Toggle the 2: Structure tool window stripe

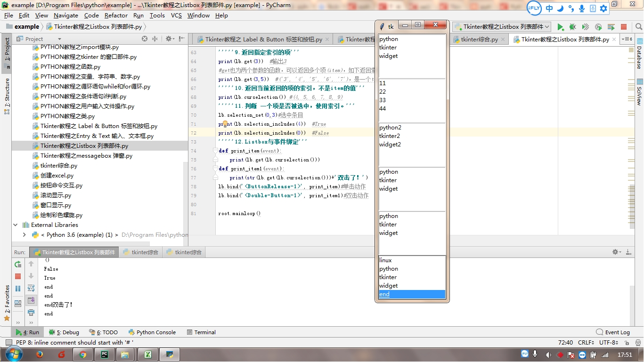click(7, 96)
